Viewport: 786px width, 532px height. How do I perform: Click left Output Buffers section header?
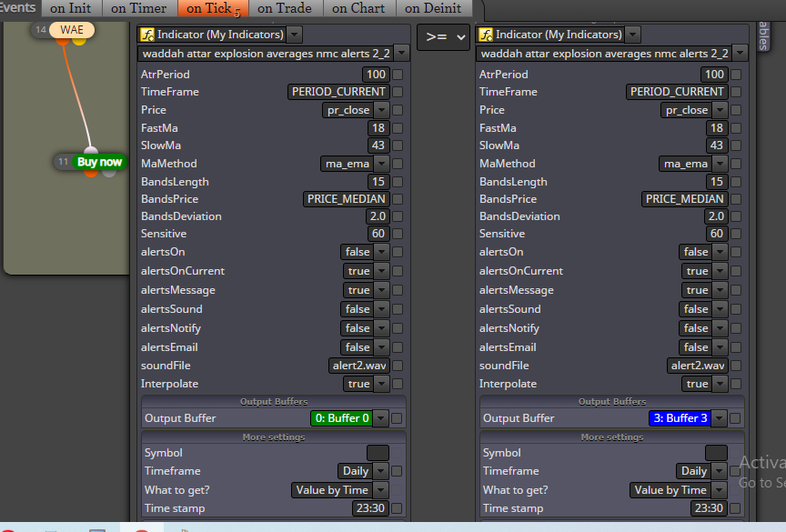(274, 402)
